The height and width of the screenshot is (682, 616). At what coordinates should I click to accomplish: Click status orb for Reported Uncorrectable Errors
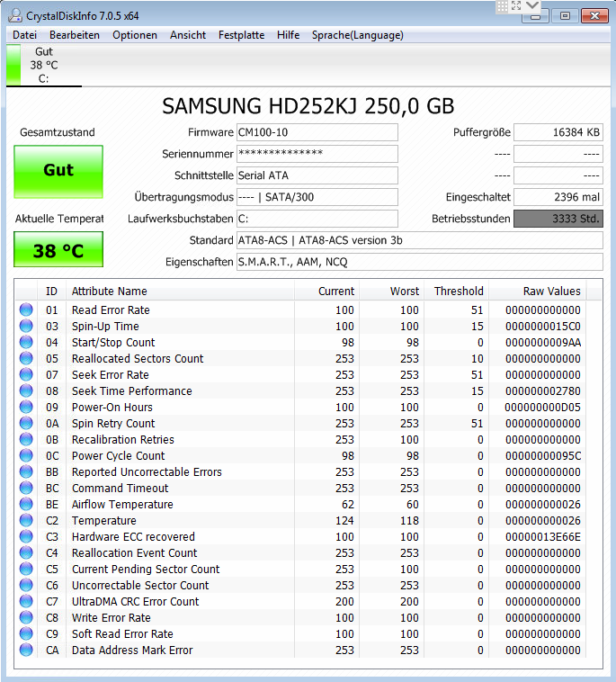pyautogui.click(x=26, y=471)
